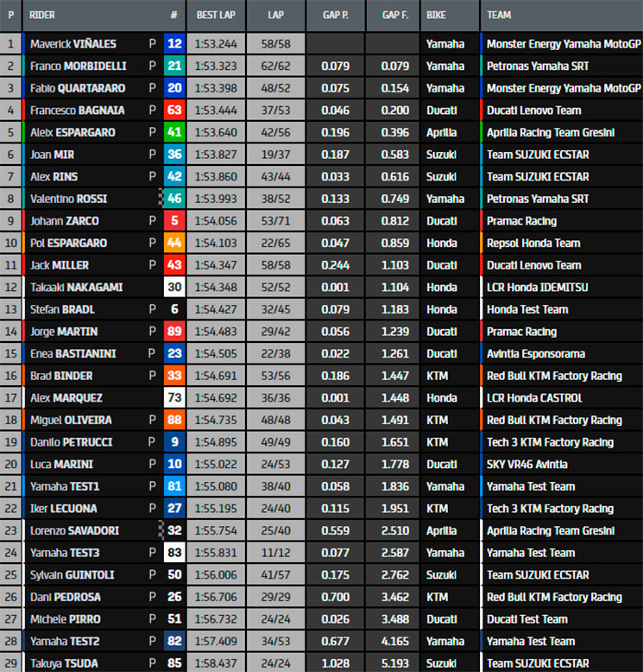
Task: Click number badge 82 for Yamaha TEST2
Action: point(174,641)
